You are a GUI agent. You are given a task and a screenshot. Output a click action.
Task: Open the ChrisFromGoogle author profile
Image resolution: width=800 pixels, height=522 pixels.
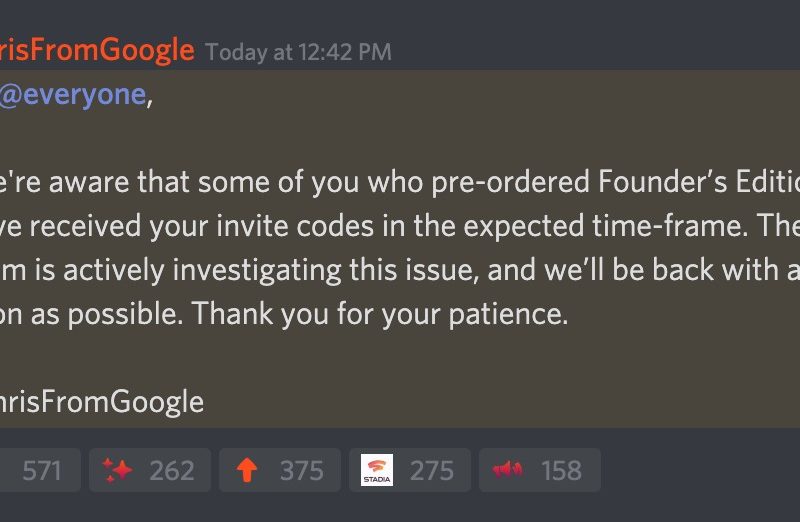coord(96,50)
